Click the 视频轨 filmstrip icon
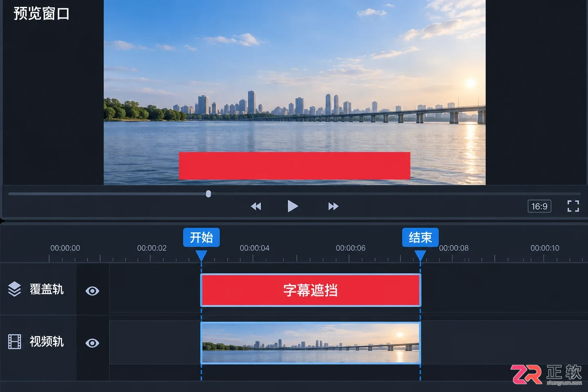 tap(15, 341)
